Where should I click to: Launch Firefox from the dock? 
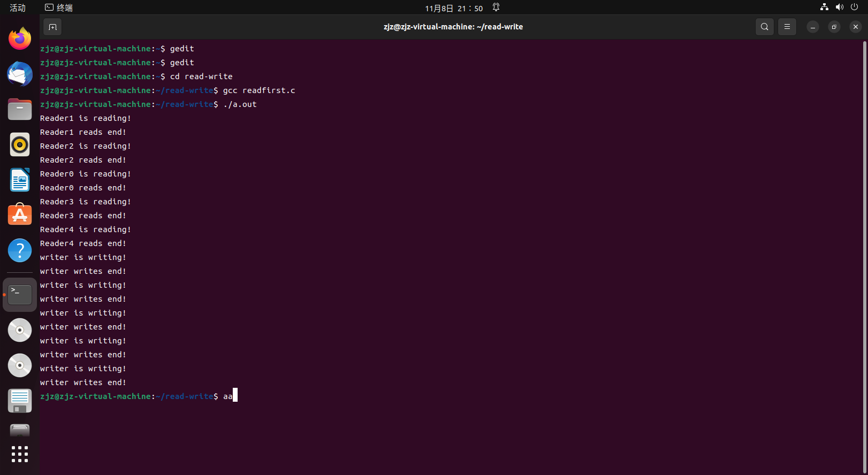click(x=20, y=39)
